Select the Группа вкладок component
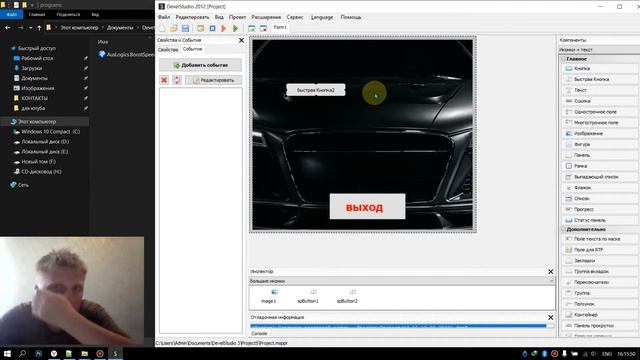The image size is (640, 360). point(600,271)
